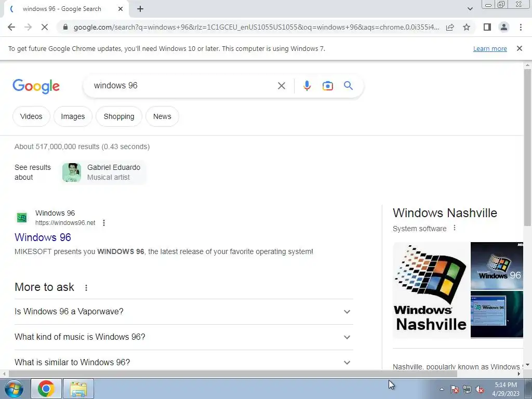
Task: Click the vertical scrollbar thumb
Action: [527, 148]
